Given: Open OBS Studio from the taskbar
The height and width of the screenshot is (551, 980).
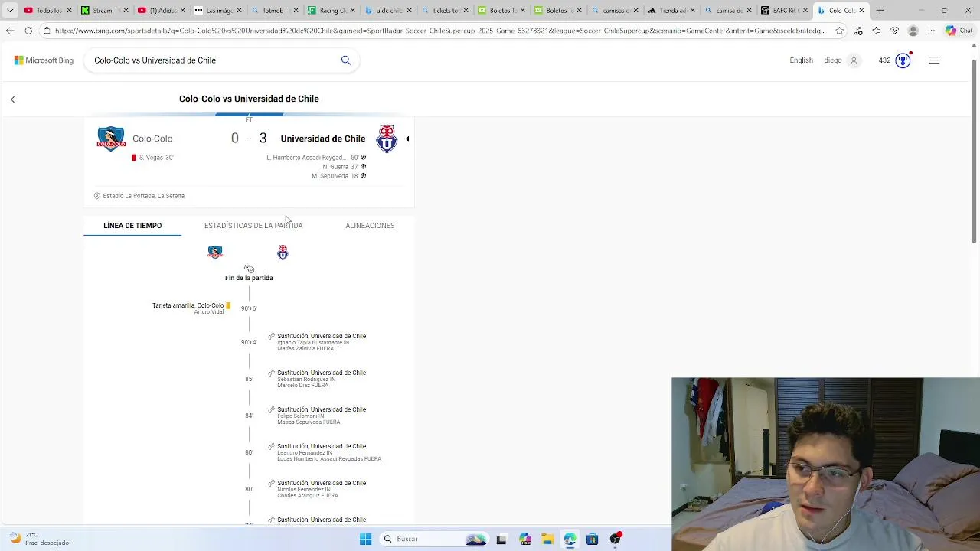Looking at the screenshot, I should [x=615, y=539].
